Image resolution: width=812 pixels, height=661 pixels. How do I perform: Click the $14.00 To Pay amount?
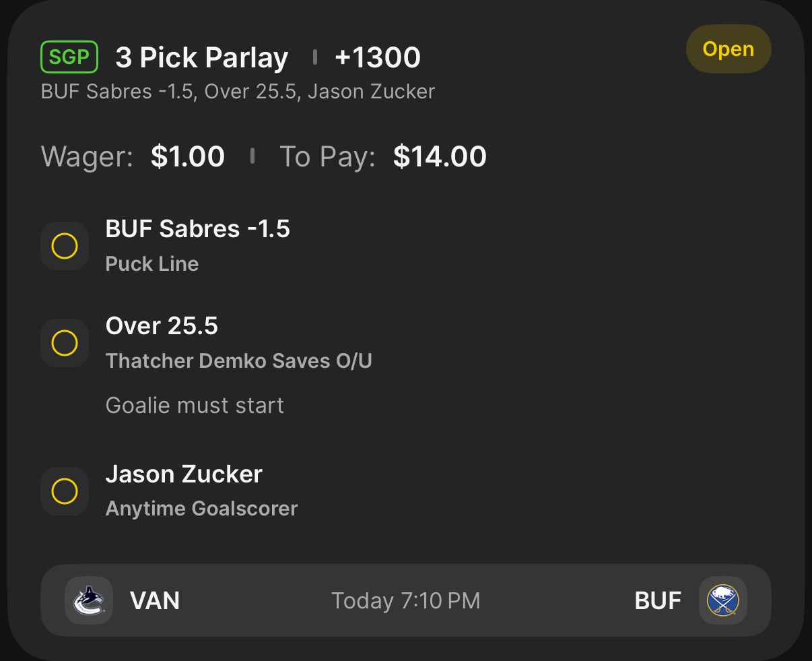(440, 156)
